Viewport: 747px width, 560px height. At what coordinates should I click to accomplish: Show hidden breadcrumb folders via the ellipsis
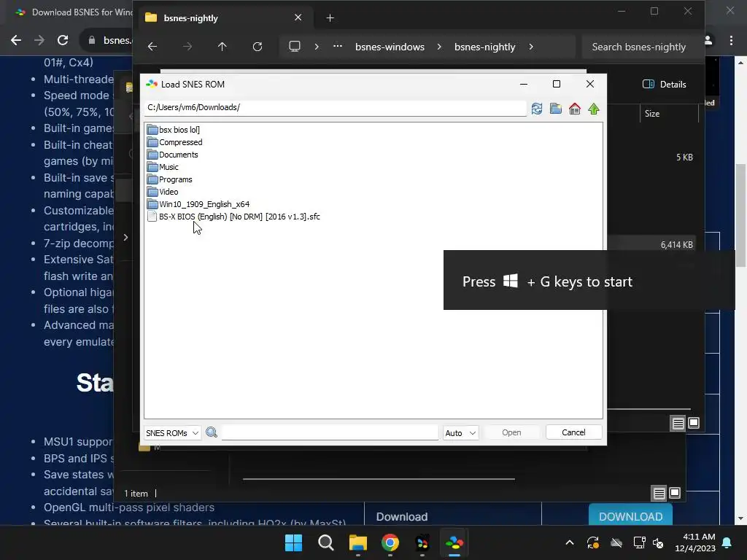pyautogui.click(x=338, y=46)
